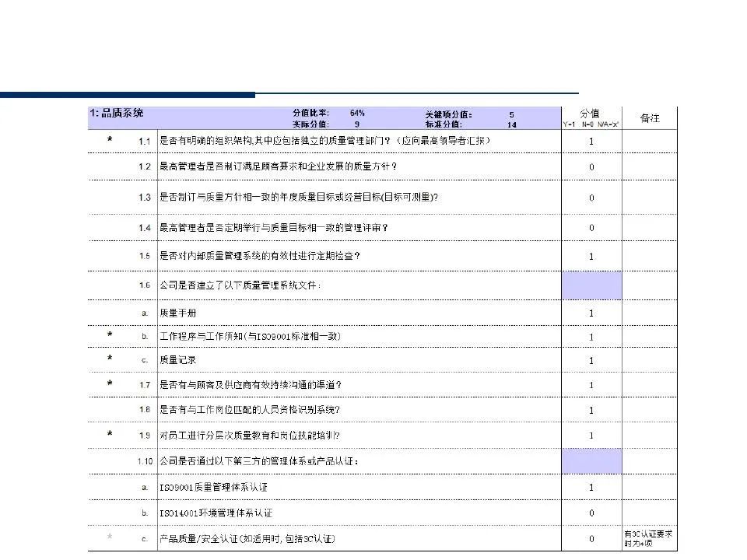This screenshot has width=747, height=560.
Task: Select the 质量记录 sub-item c
Action: pos(177,360)
